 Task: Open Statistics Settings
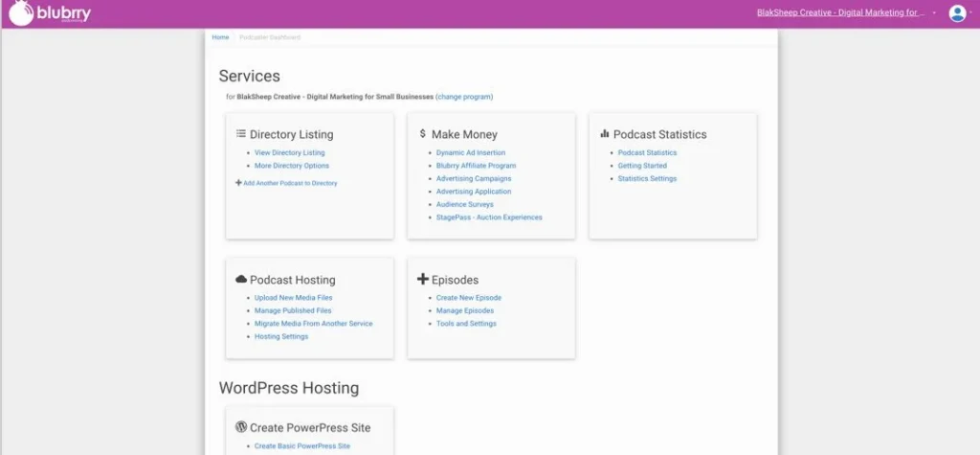[648, 179]
